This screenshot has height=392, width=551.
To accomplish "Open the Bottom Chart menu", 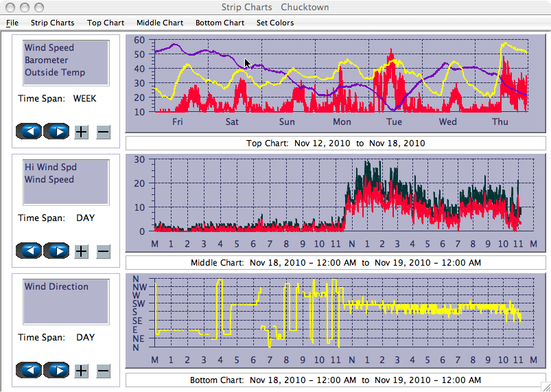I will 220,23.
